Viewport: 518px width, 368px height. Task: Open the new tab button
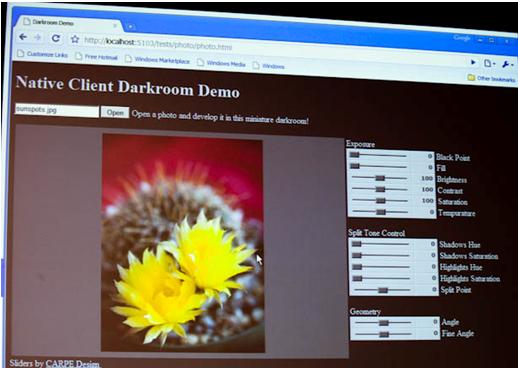pos(131,26)
